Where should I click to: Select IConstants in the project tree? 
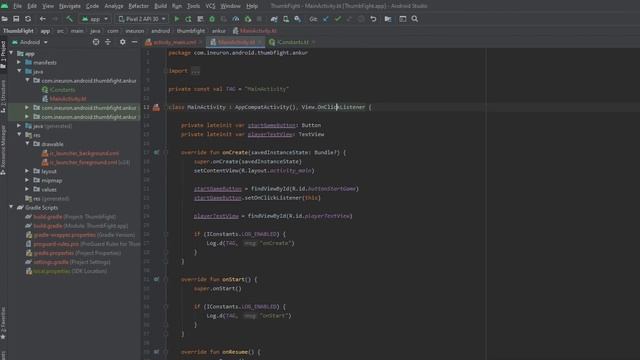click(x=62, y=90)
